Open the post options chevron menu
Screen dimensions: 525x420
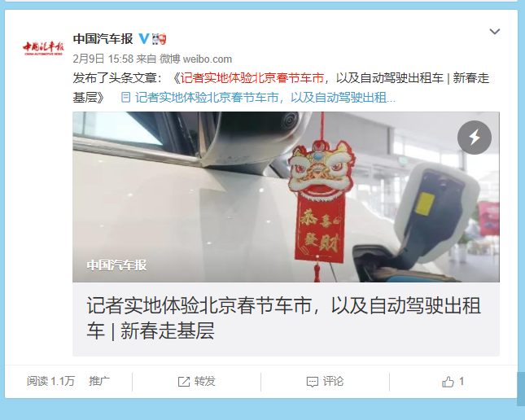click(495, 32)
